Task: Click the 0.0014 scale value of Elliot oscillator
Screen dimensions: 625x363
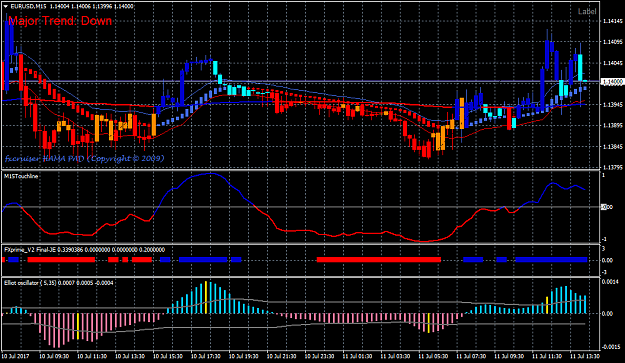Action: (611, 282)
